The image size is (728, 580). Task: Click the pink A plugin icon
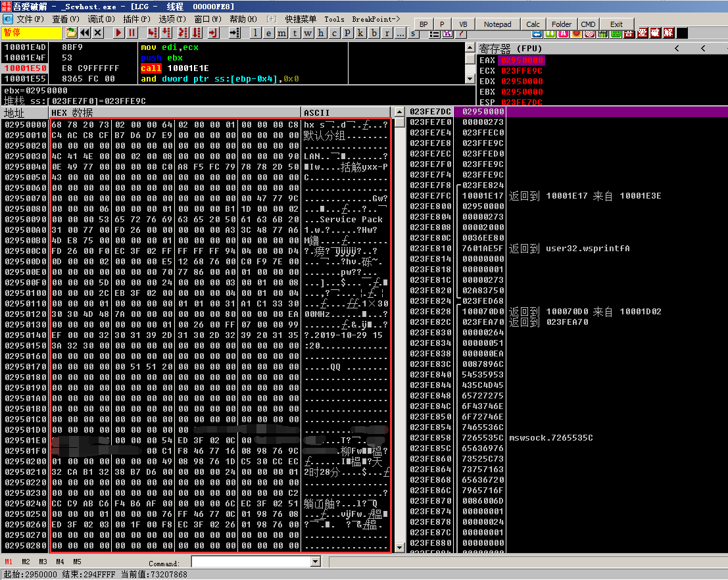point(563,33)
